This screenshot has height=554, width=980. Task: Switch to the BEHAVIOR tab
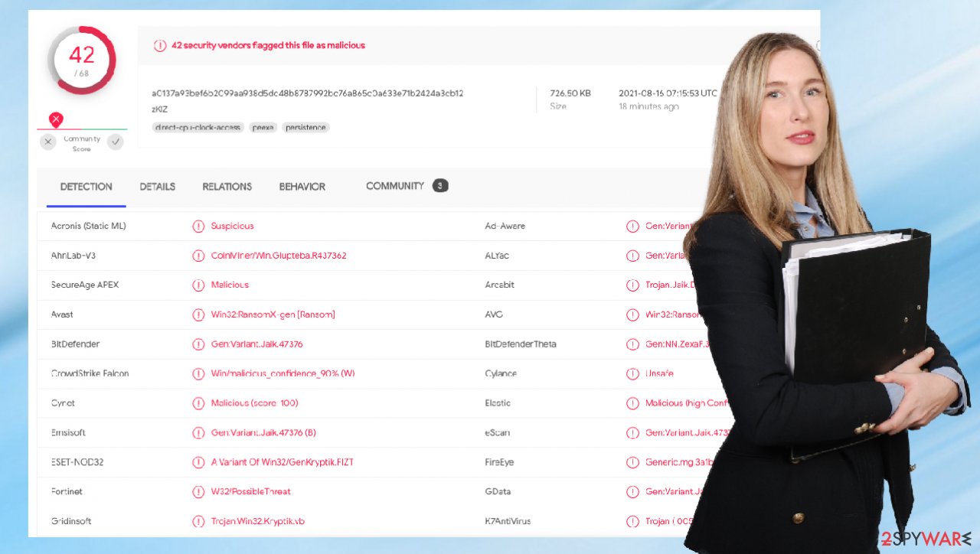[302, 187]
